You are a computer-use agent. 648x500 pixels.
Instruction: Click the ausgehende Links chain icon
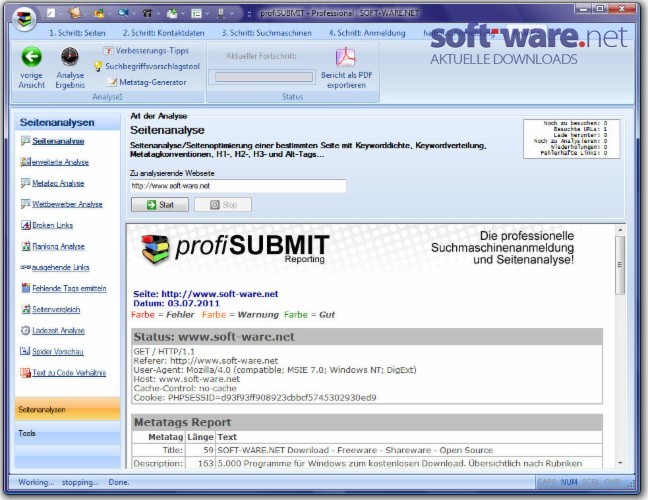tap(26, 267)
